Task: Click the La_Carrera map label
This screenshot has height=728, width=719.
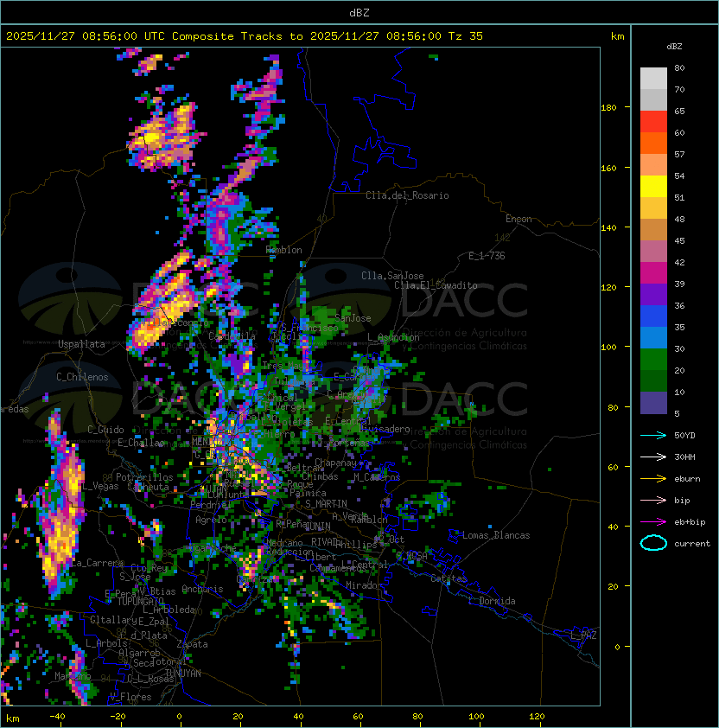Action: point(97,563)
